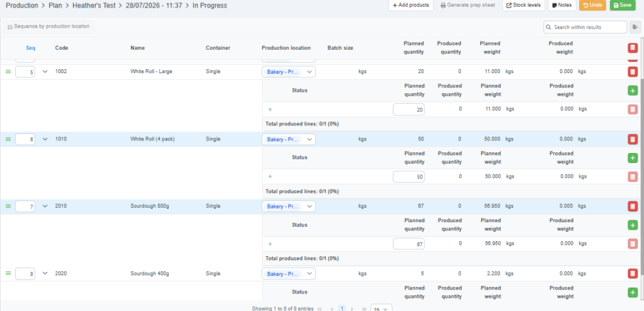
Task: Grab drag handle of White Roll (4 pack) row
Action: [8, 140]
